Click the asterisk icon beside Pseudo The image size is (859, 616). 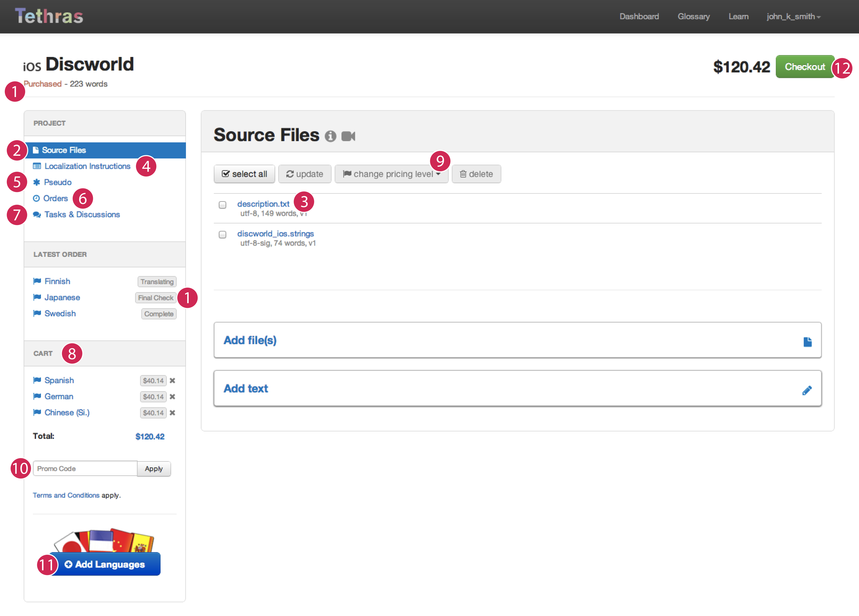point(37,182)
